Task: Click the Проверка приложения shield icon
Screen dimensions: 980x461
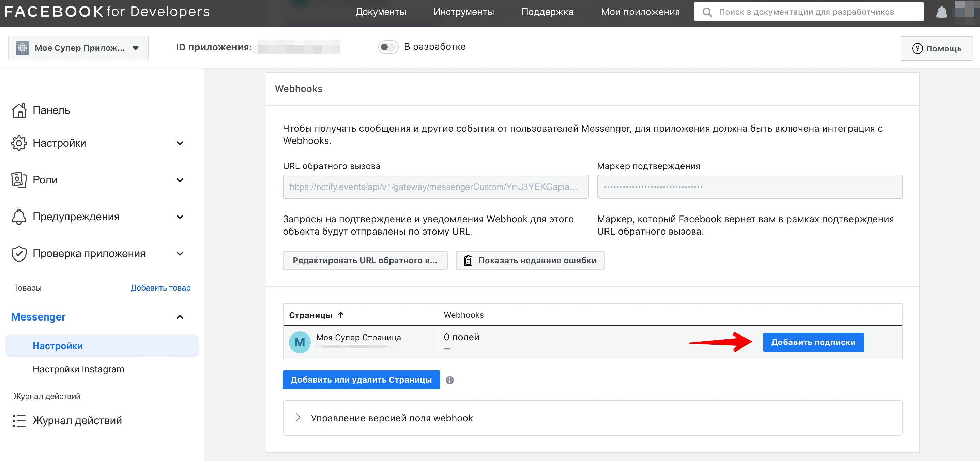Action: [19, 254]
